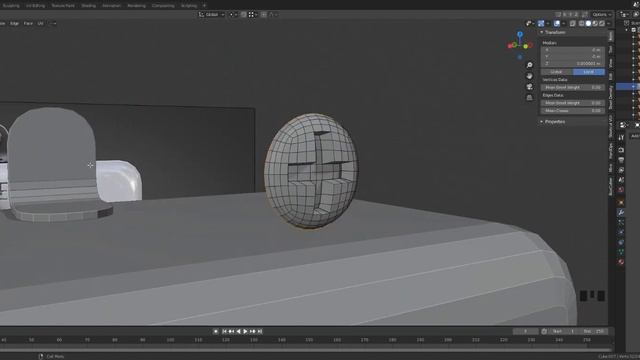Open Tool properties tab in properties editor
Image resolution: width=640 pixels, height=360 pixels.
coord(621,137)
